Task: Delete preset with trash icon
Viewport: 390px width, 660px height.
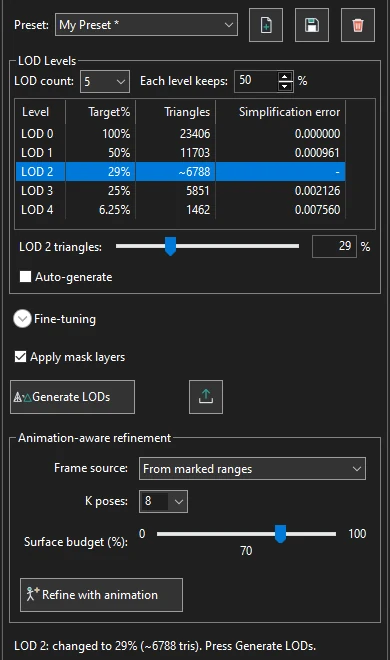Action: pos(358,25)
